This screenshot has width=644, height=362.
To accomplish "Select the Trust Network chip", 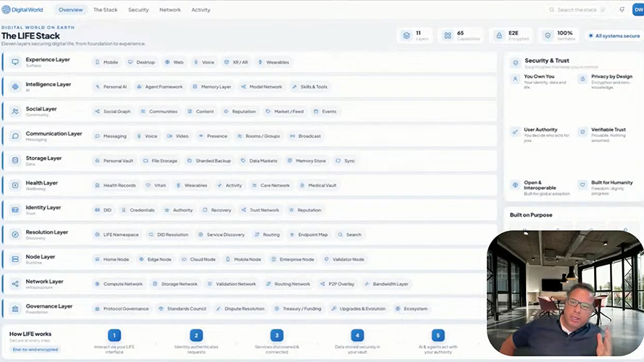I will coord(260,210).
